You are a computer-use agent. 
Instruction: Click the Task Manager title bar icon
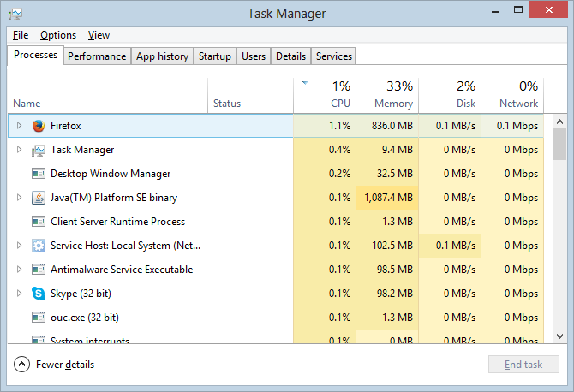tap(15, 14)
